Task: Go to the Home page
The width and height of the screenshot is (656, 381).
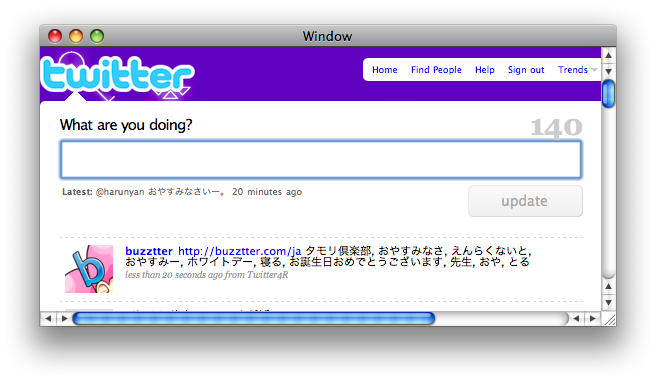Action: [384, 70]
